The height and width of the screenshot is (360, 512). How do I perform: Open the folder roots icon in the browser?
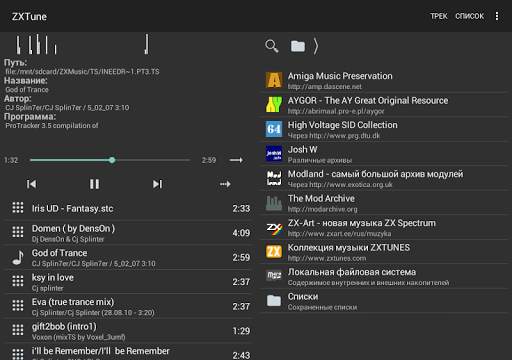tap(298, 46)
